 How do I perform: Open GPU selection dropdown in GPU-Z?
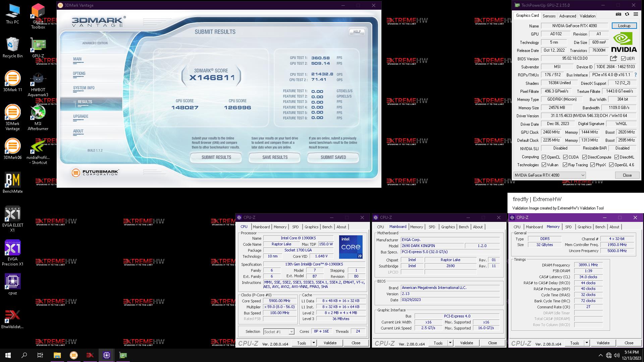[549, 175]
